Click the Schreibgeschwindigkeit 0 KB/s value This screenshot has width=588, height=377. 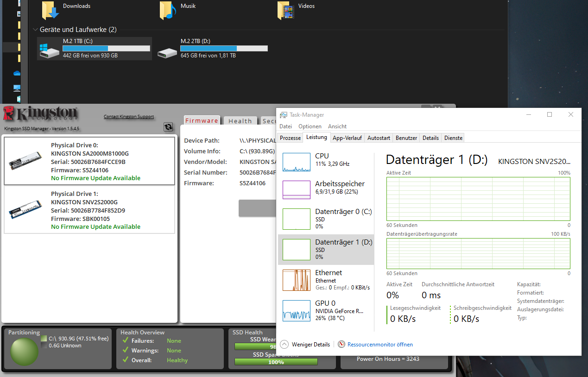(x=466, y=319)
